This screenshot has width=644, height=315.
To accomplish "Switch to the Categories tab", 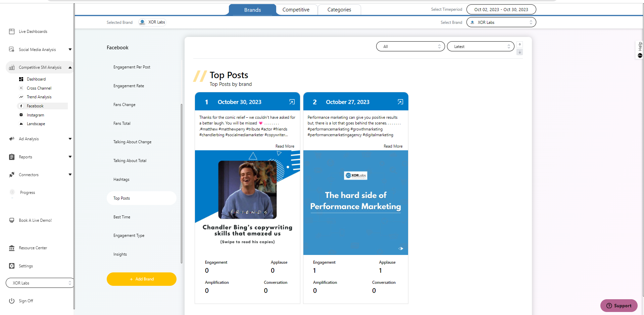I will coord(339,10).
